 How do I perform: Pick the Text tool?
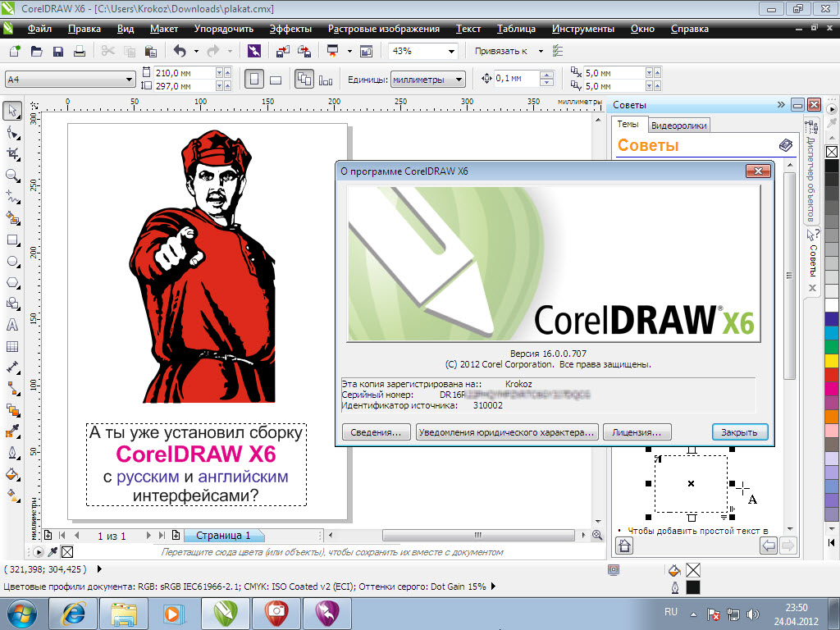(x=12, y=325)
